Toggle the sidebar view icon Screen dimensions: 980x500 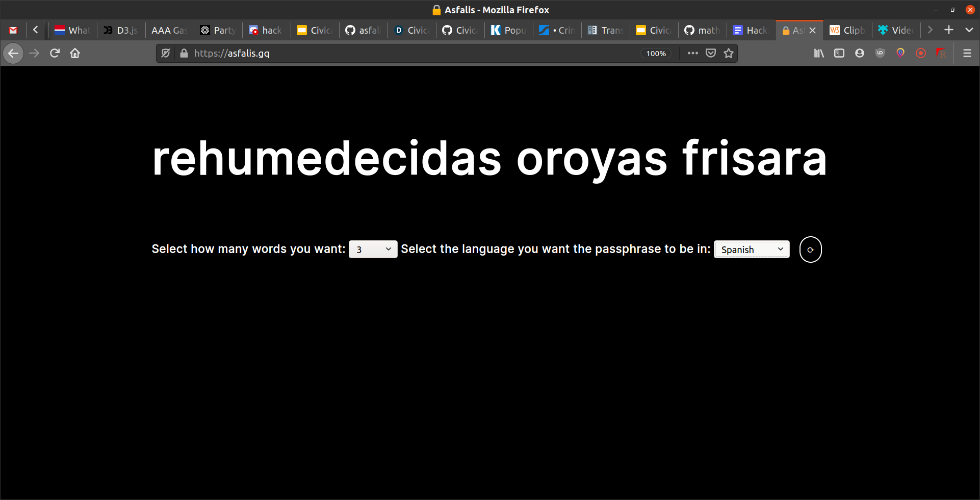(839, 53)
